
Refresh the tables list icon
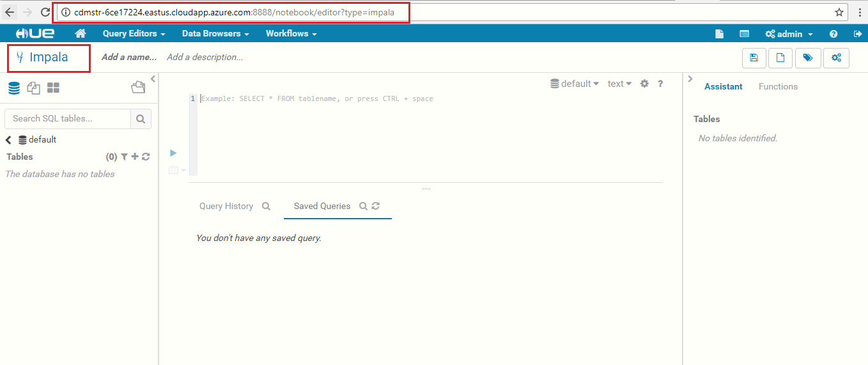point(146,157)
